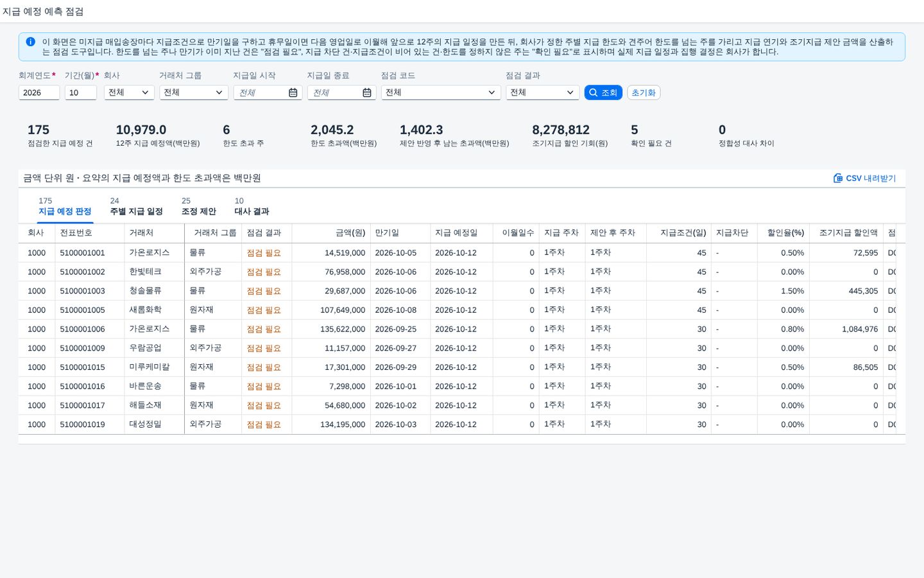Click vendor 한빛테크 in the table

click(145, 272)
